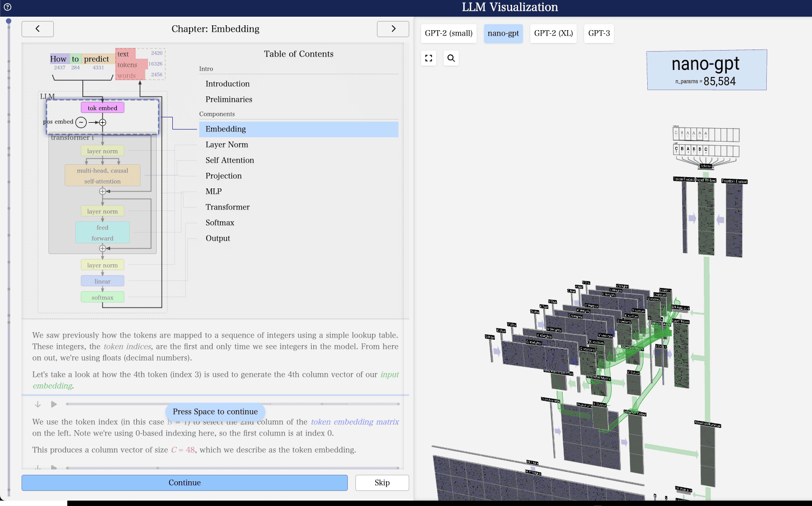Click the multi-head self-attention diagram block
The image size is (812, 506).
point(102,175)
